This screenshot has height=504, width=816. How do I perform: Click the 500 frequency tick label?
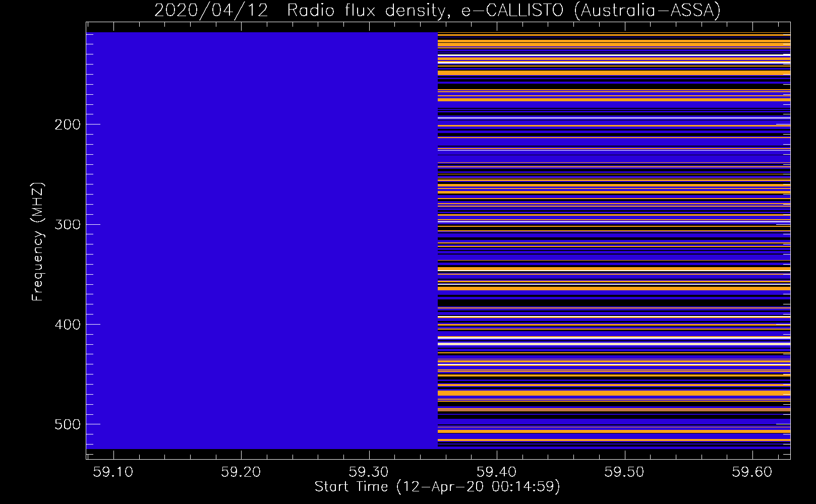68,424
